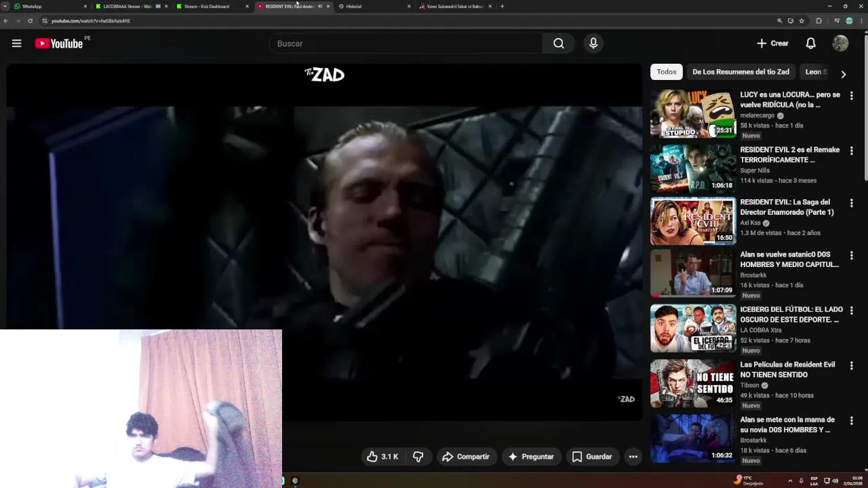
Task: Show more filter chips with right arrow
Action: 844,74
